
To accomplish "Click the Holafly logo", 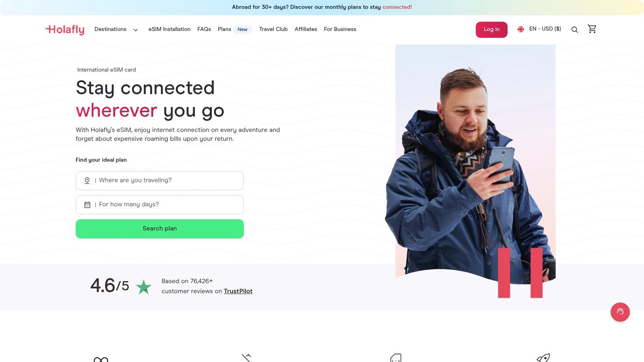I will tap(65, 29).
